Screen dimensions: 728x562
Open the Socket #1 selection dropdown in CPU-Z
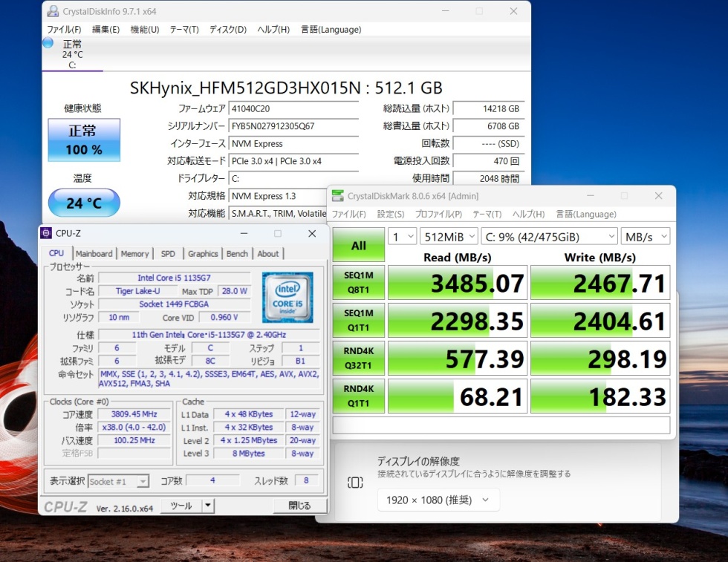[x=118, y=481]
